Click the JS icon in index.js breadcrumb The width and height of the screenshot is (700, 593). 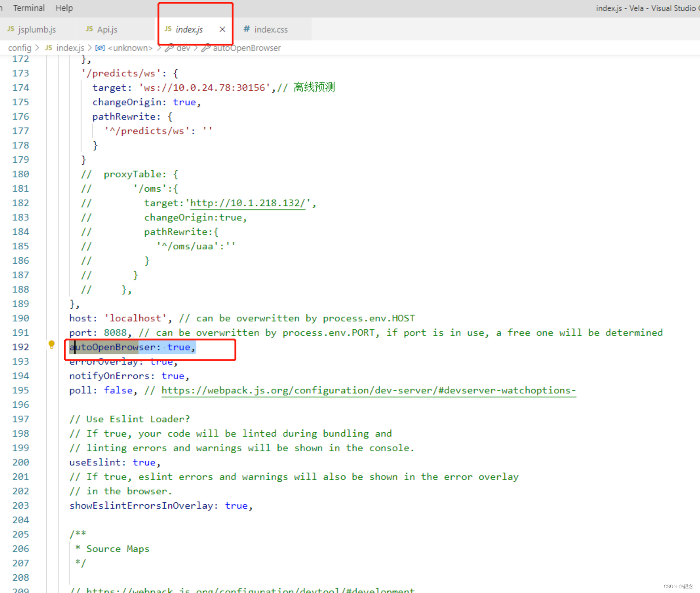(49, 47)
